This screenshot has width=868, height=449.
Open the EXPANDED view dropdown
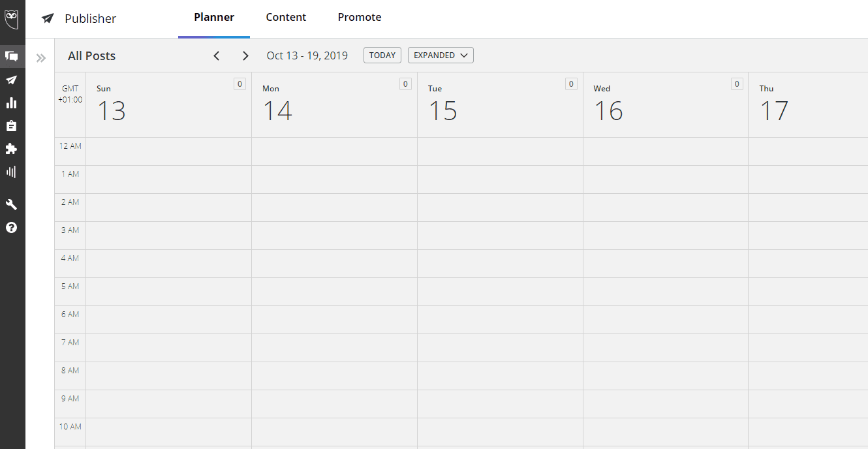(x=441, y=55)
